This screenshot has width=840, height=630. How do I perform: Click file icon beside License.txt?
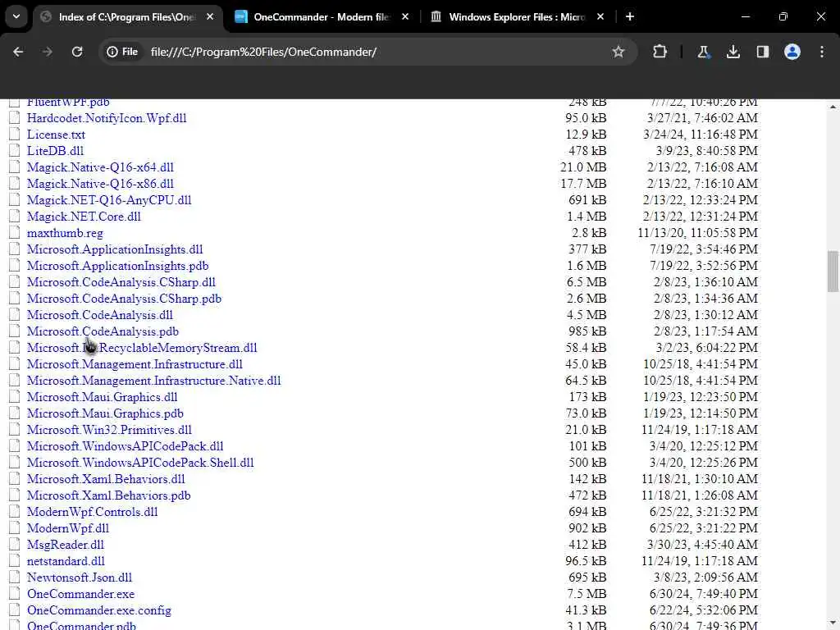click(15, 134)
